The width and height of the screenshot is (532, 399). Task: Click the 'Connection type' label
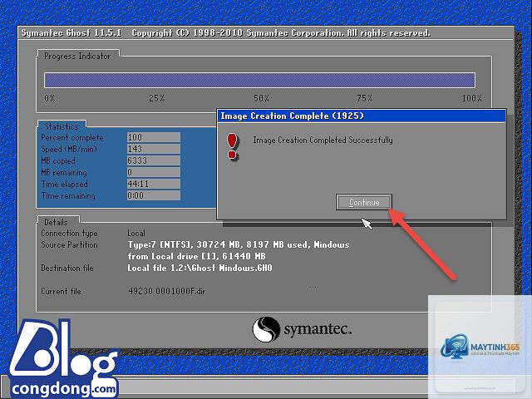click(x=69, y=233)
